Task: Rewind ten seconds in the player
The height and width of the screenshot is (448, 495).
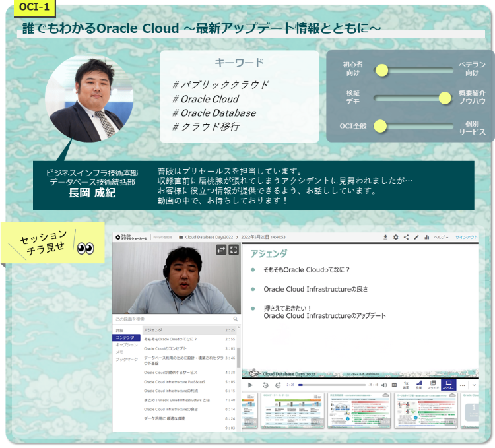Action: (265, 385)
